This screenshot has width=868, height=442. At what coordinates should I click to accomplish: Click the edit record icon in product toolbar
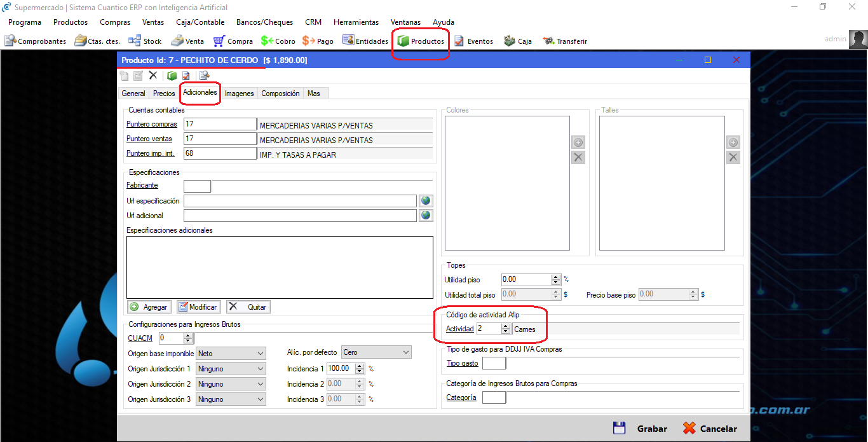[x=138, y=76]
